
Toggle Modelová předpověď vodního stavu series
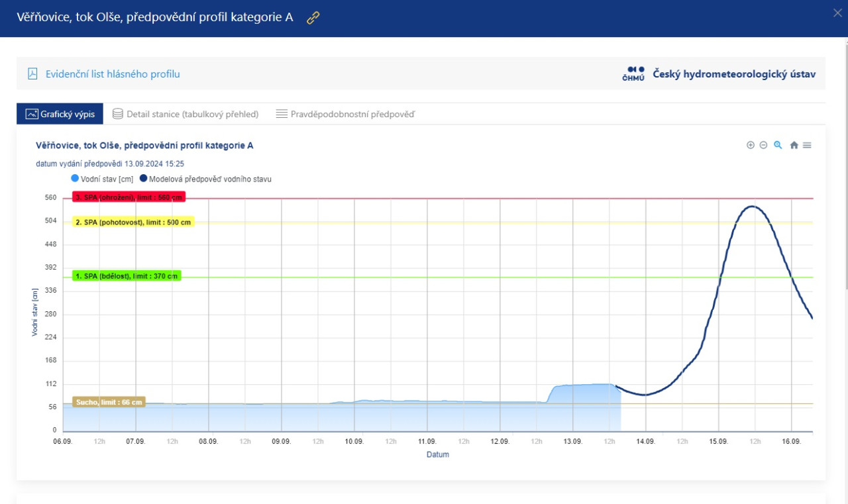click(x=205, y=179)
